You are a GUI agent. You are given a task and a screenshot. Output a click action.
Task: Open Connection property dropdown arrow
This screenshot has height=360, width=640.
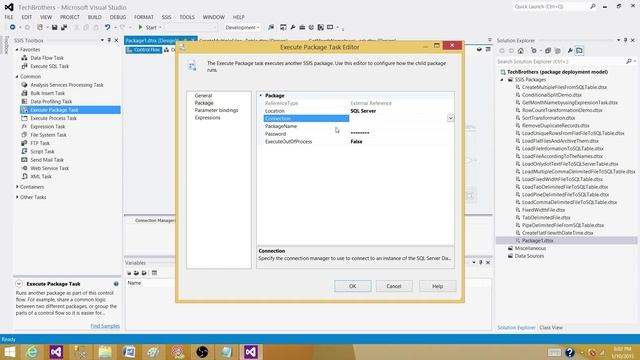[x=450, y=118]
